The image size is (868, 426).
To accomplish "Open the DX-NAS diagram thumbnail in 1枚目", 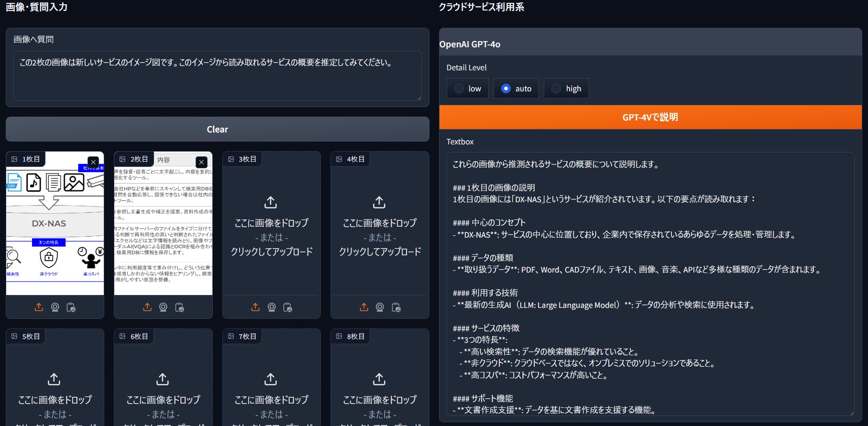I will 55,223.
